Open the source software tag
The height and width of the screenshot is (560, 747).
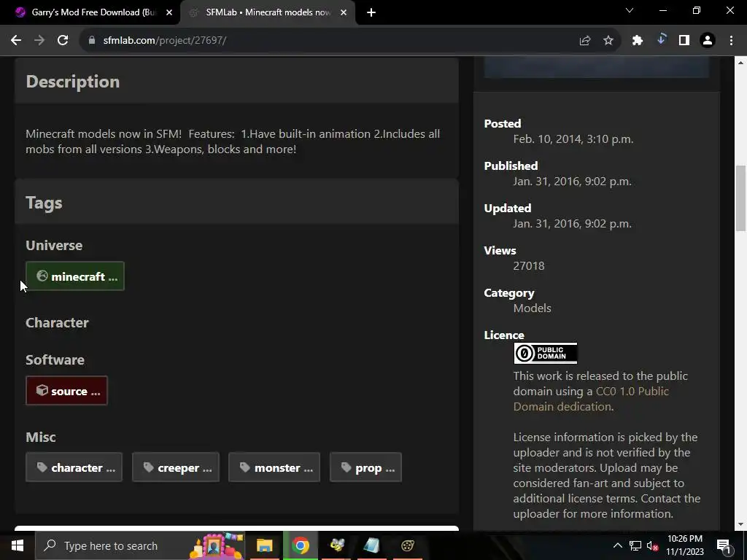tap(66, 391)
